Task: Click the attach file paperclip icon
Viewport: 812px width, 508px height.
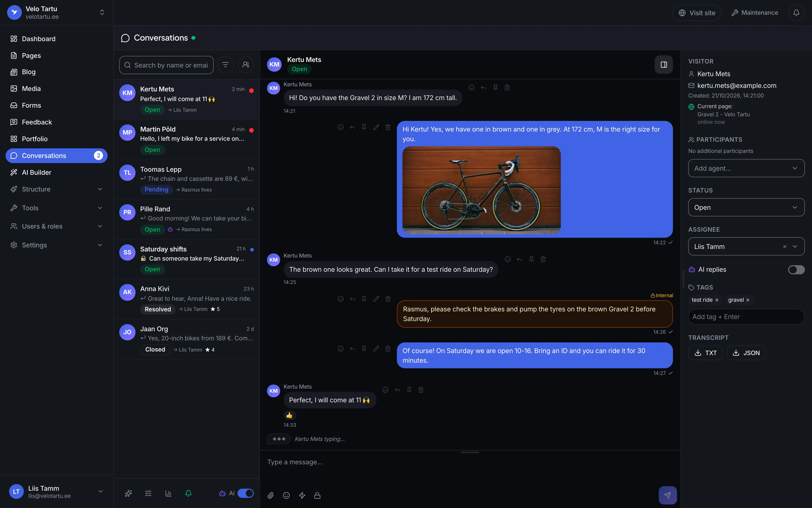Action: point(271,495)
